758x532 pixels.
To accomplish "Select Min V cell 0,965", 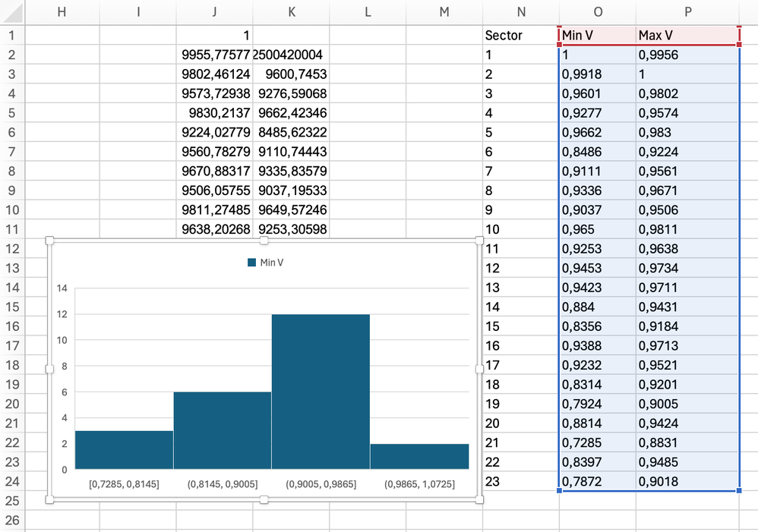I will (598, 229).
